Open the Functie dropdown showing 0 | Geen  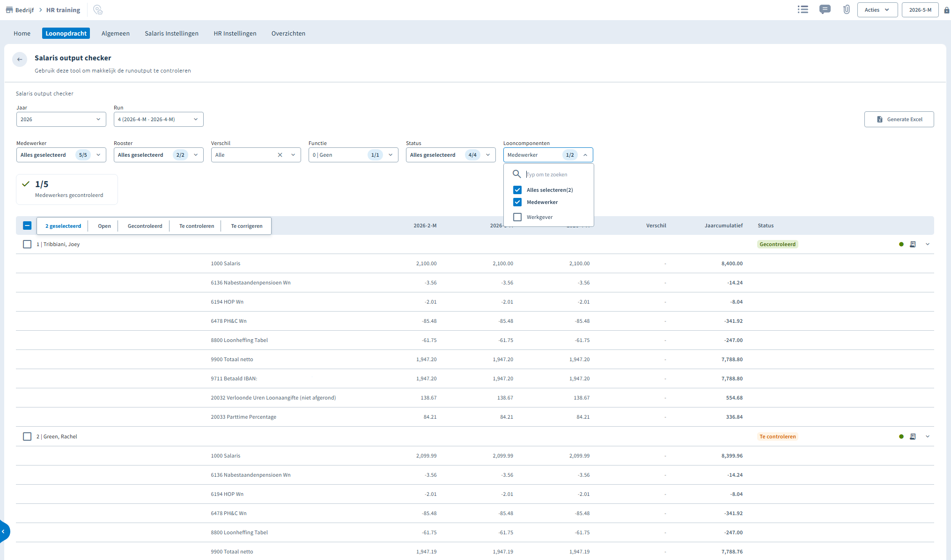[354, 155]
